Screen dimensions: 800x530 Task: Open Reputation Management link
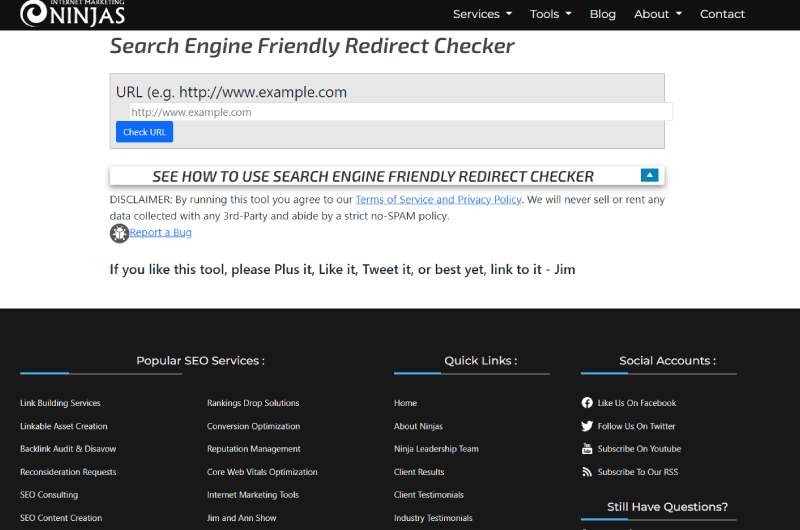254,449
